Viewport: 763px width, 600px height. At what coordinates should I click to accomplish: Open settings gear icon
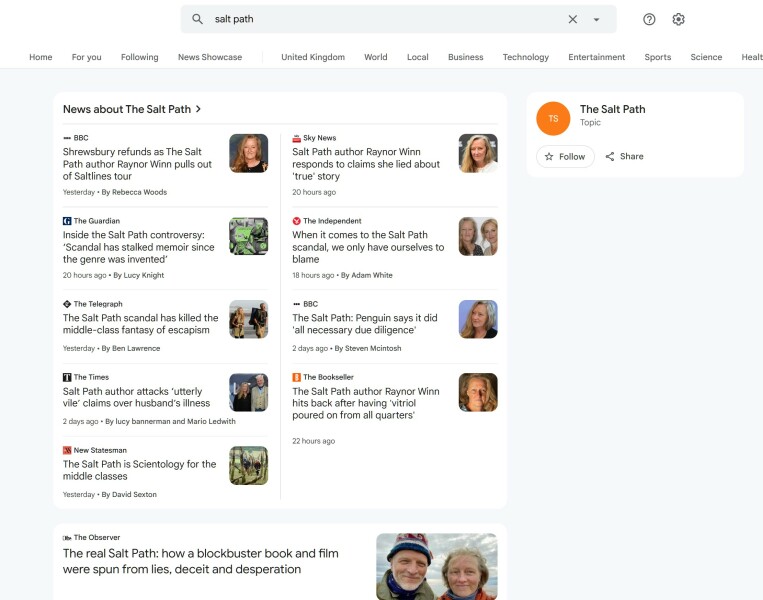(679, 19)
